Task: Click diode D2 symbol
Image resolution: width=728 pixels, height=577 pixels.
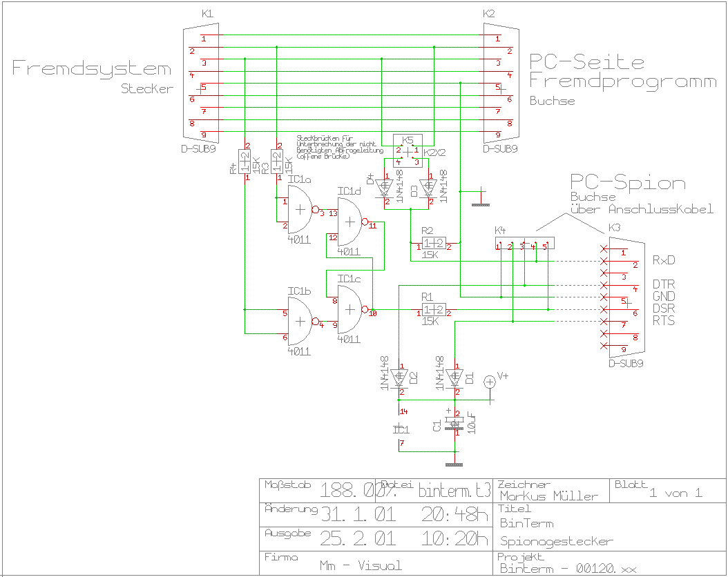Action: coord(399,378)
